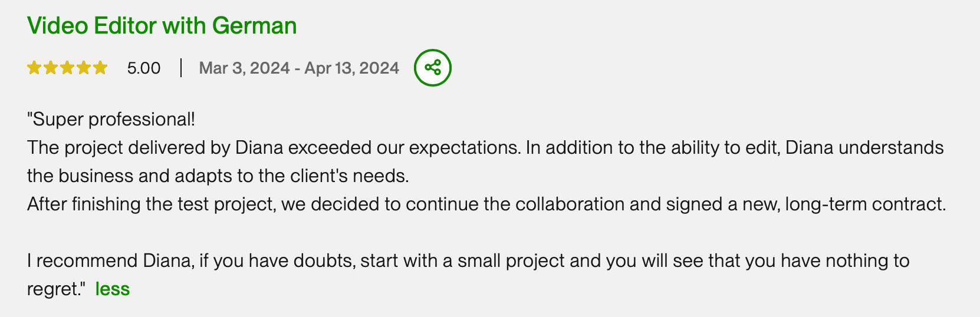Collapse the review using the "less" link
The width and height of the screenshot is (980, 317).
[112, 289]
